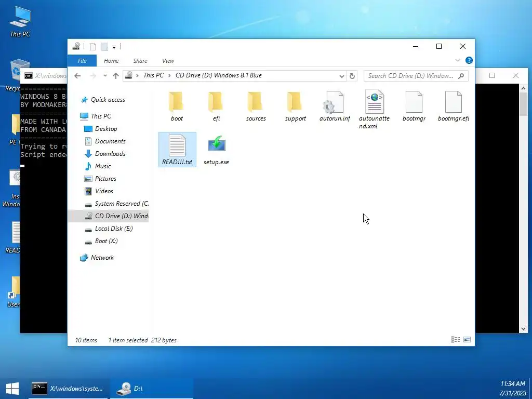Screen dimensions: 532x399
Task: Open the Windows Start button
Action: point(12,389)
